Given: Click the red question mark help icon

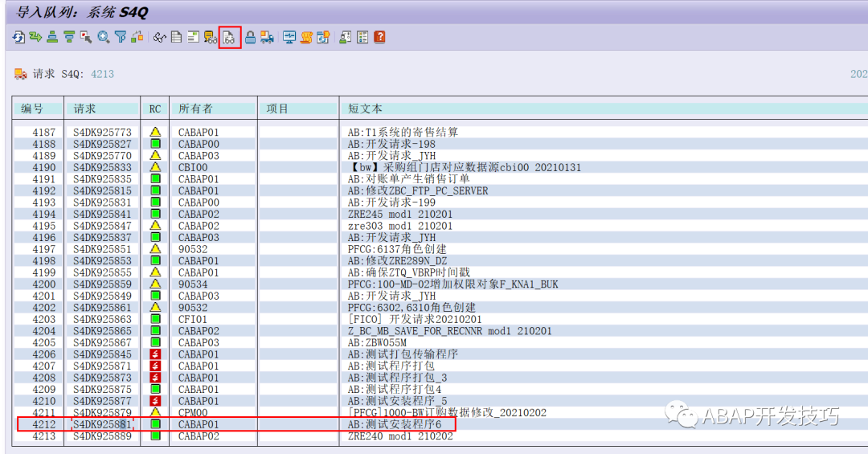Looking at the screenshot, I should (379, 37).
